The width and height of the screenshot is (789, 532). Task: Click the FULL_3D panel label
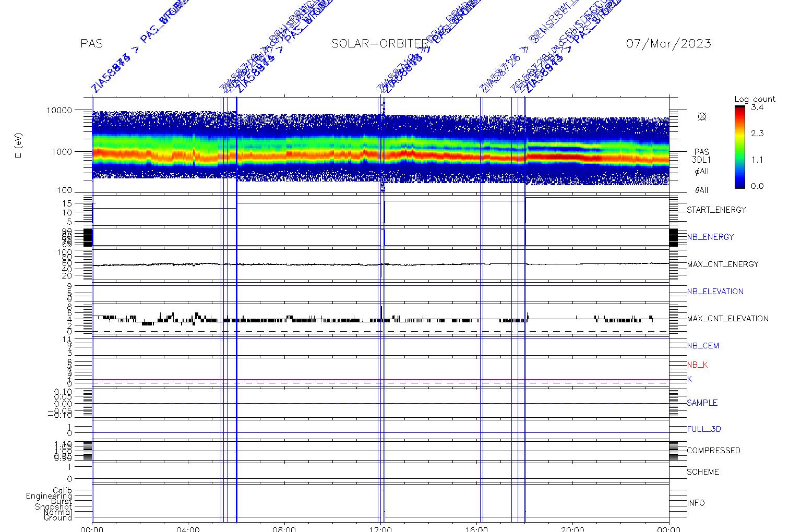[704, 429]
